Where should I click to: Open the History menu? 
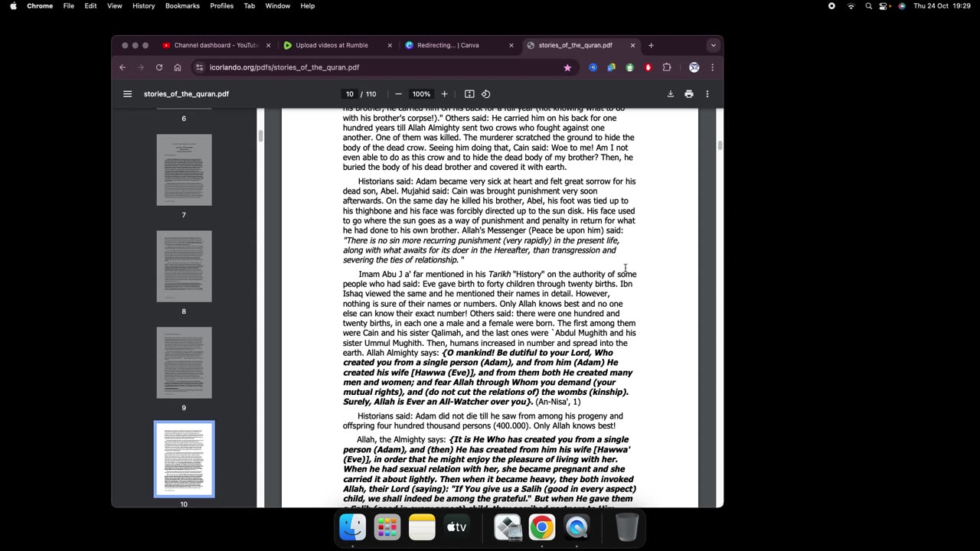(143, 6)
